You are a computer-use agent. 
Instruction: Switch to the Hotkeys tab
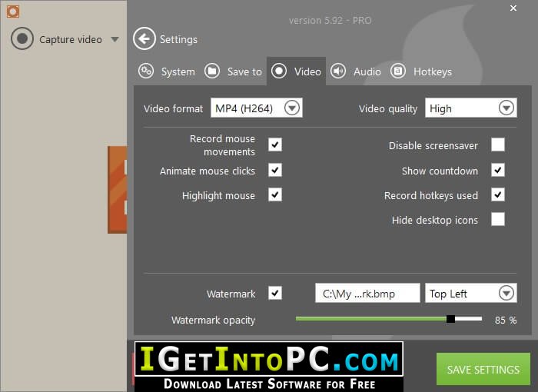pyautogui.click(x=432, y=71)
